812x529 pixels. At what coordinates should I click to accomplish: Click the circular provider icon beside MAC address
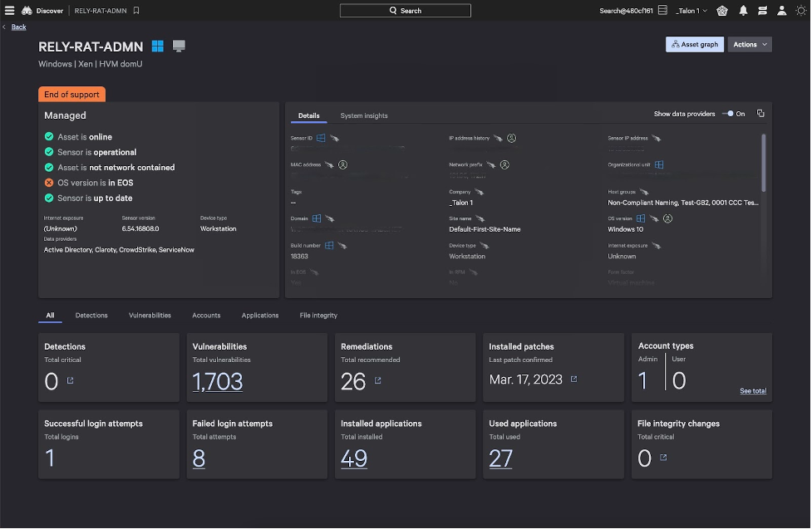pyautogui.click(x=342, y=165)
